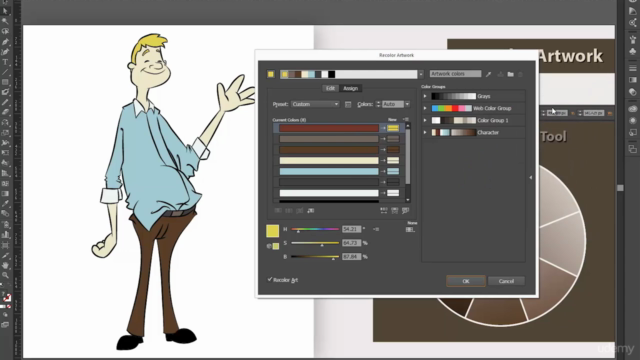Click the out-of-gamut small yellow swatch

tap(276, 246)
